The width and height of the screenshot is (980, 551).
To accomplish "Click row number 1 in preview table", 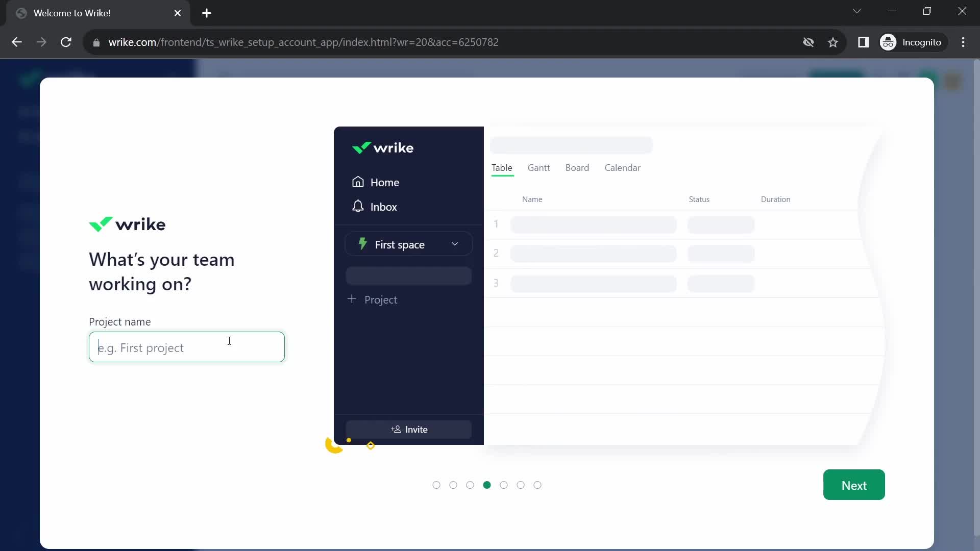I will point(496,224).
